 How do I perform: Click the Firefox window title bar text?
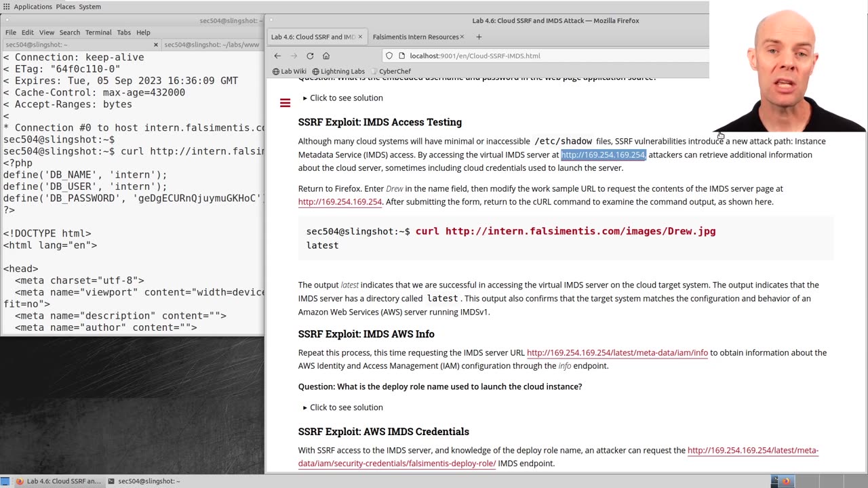[555, 20]
